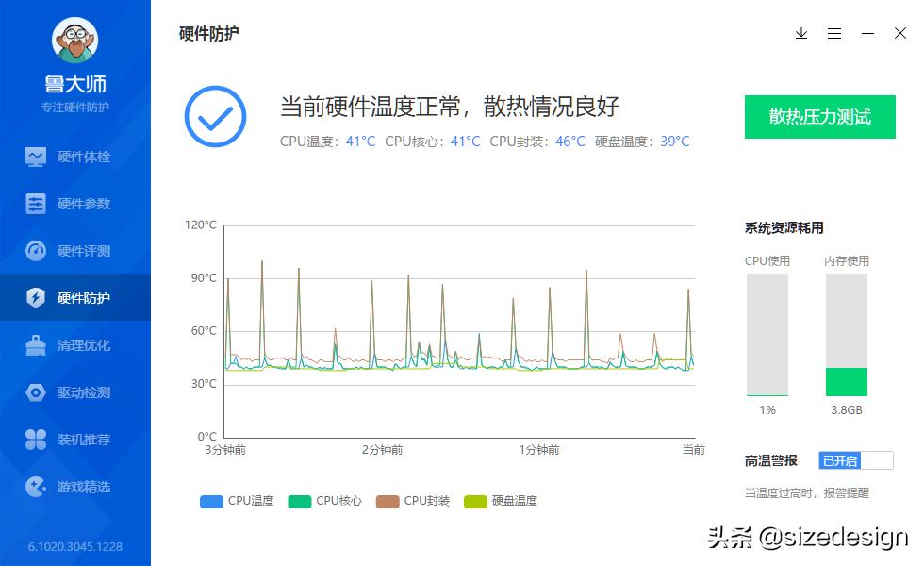The width and height of the screenshot is (924, 566).
Task: Click the 鲁大师 avatar logo
Action: [75, 42]
